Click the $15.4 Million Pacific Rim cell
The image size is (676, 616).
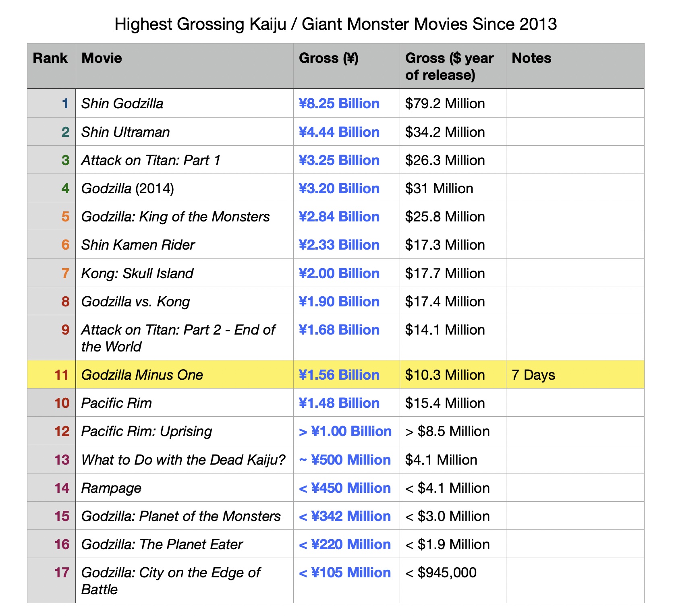(x=445, y=403)
